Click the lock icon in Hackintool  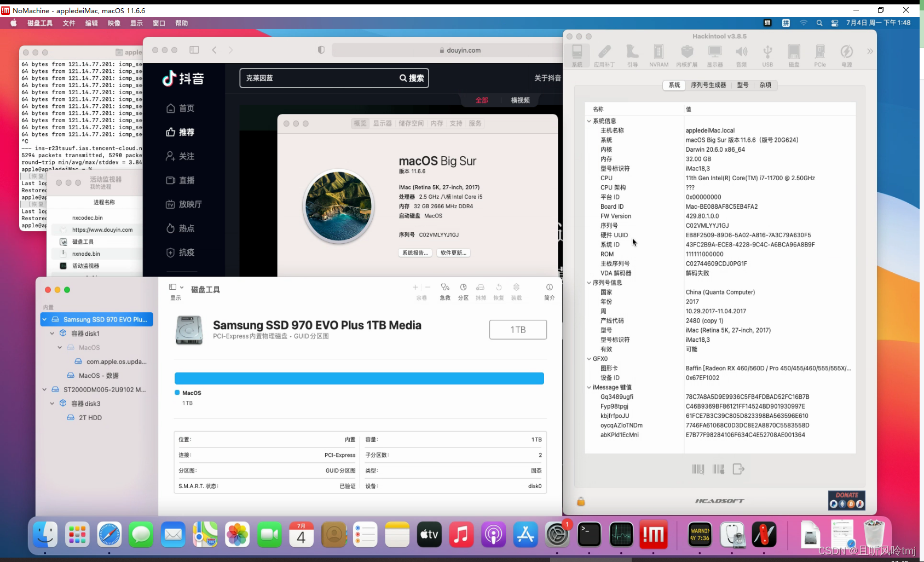[581, 501]
